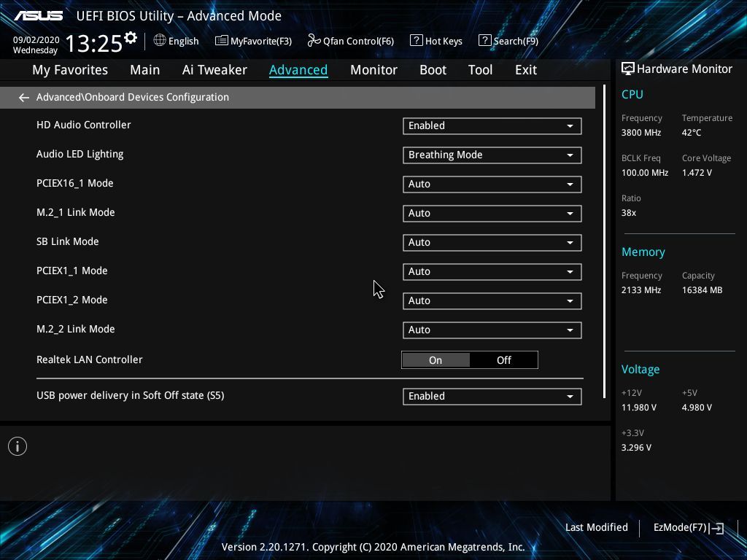Open SB Link Mode dropdown

point(492,242)
